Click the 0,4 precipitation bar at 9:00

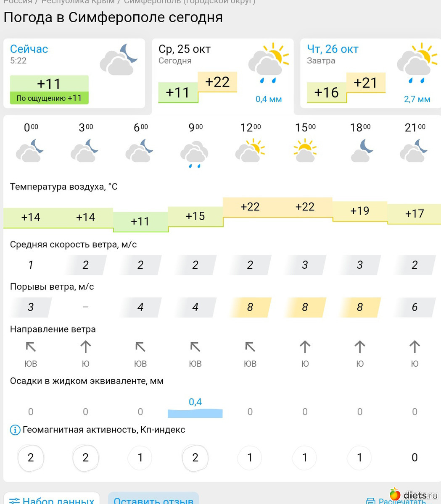click(x=195, y=412)
